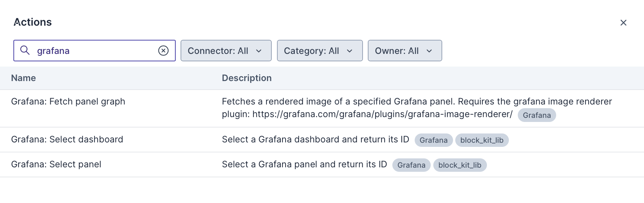Image resolution: width=644 pixels, height=203 pixels.
Task: Click Grafana tag in Select dashboard row
Action: pyautogui.click(x=433, y=140)
